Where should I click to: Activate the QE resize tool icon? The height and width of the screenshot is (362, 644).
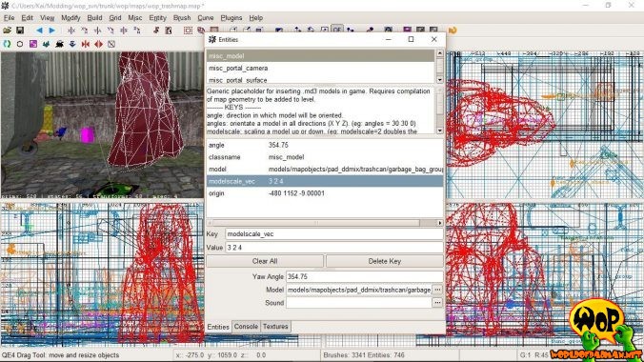click(337, 30)
